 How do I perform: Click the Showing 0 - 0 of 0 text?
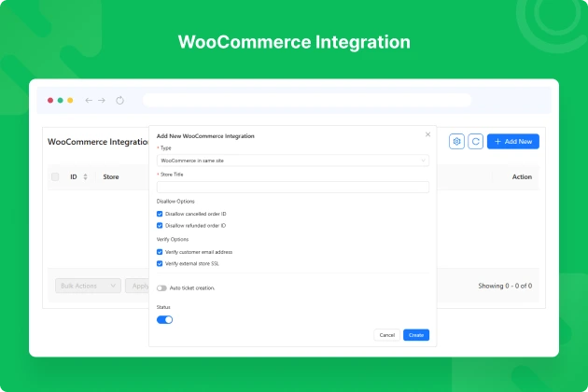click(x=505, y=286)
